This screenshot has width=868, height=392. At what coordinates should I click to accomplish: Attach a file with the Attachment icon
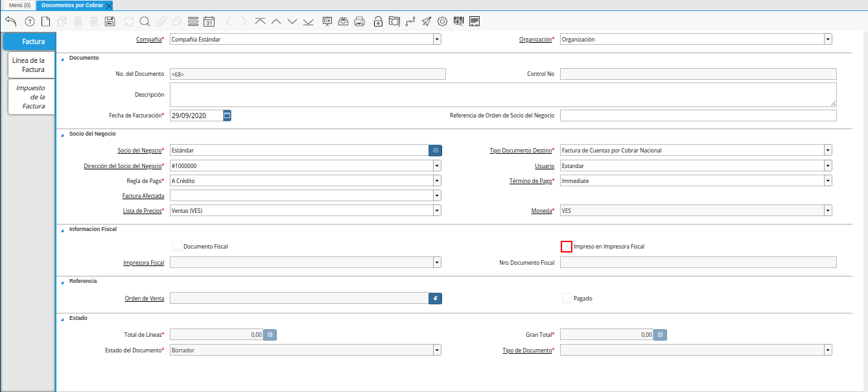pos(162,21)
